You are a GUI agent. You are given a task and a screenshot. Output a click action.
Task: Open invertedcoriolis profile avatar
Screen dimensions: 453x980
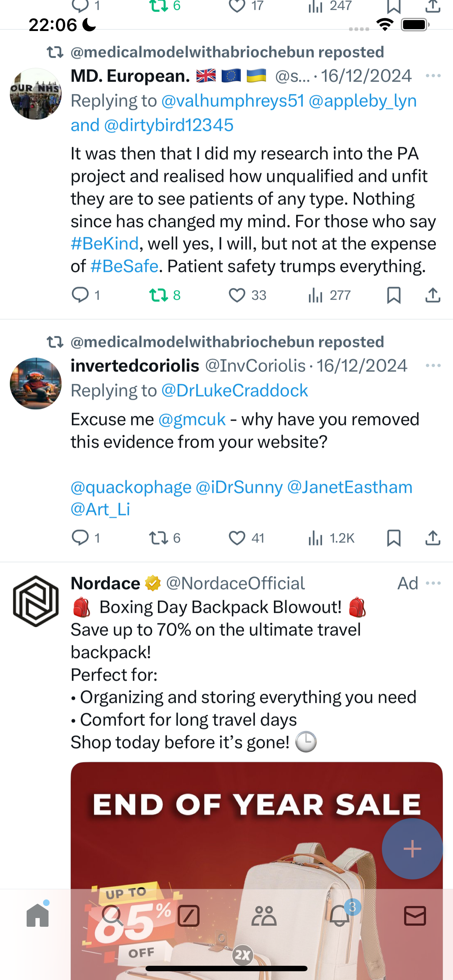pos(36,384)
